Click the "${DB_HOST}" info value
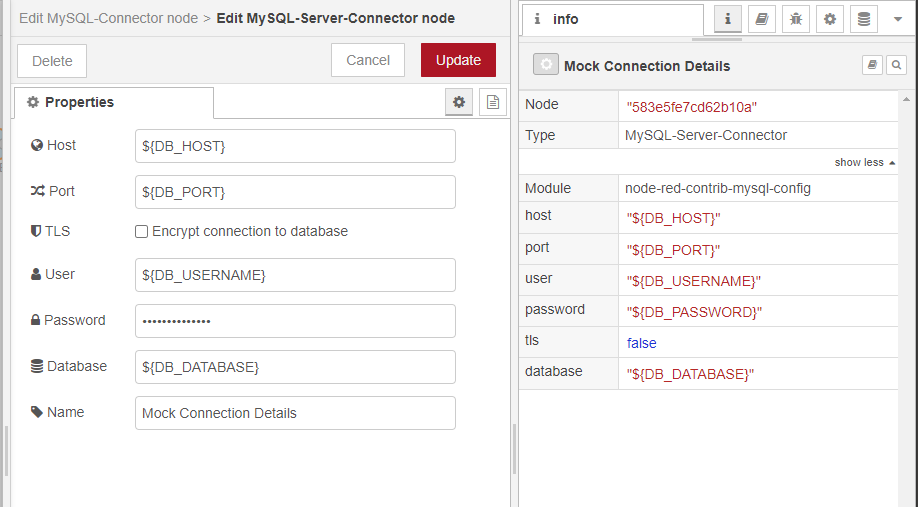The image size is (918, 507). [673, 218]
